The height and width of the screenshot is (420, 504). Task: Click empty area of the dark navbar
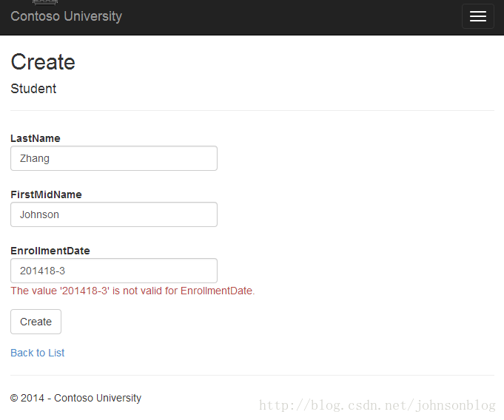click(289, 17)
